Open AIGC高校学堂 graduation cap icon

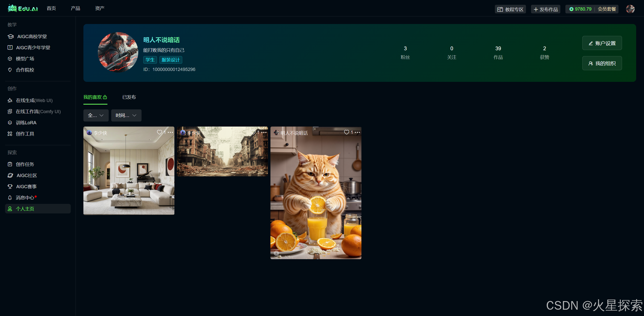[x=10, y=36]
